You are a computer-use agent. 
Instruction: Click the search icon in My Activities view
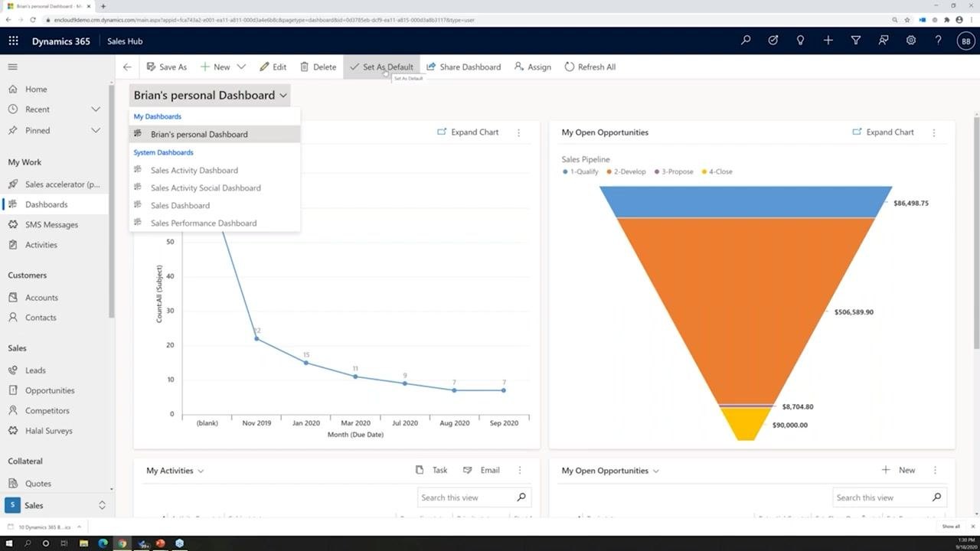tap(521, 497)
